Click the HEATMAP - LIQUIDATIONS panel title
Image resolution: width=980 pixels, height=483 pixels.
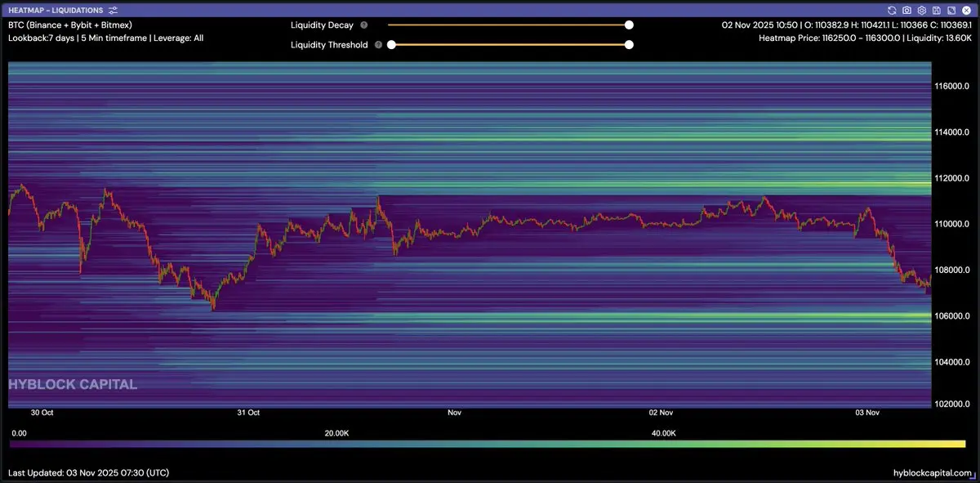click(x=56, y=10)
